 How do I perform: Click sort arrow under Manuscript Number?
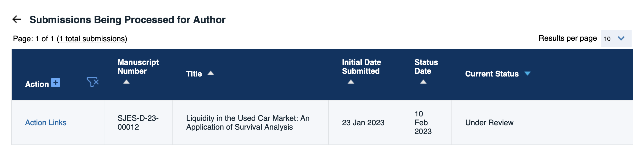(126, 82)
